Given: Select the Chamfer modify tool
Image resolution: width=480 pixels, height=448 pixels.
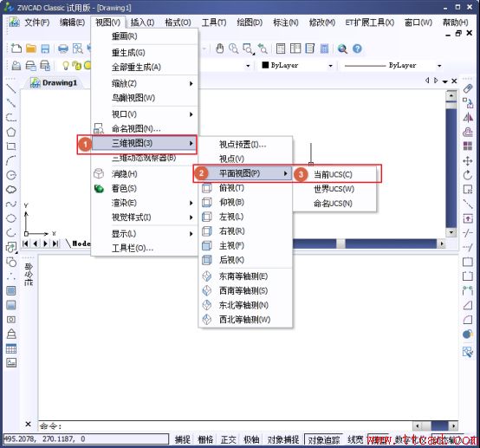Looking at the screenshot, I should (x=468, y=305).
